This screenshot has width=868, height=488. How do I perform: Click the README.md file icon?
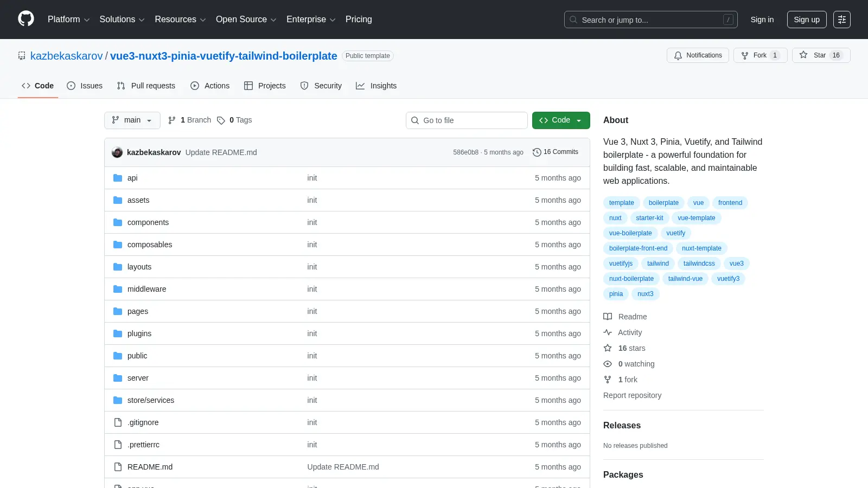[x=118, y=467]
